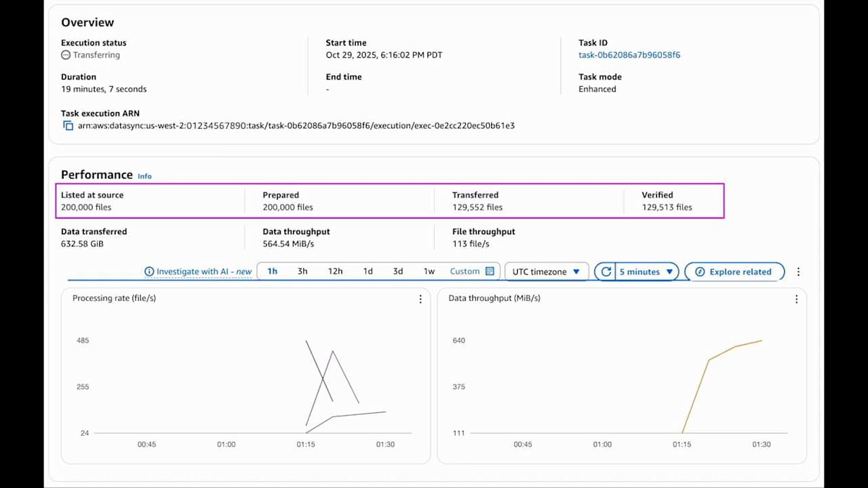Open the Custom time range calendar
This screenshot has height=488, width=868.
pos(490,272)
